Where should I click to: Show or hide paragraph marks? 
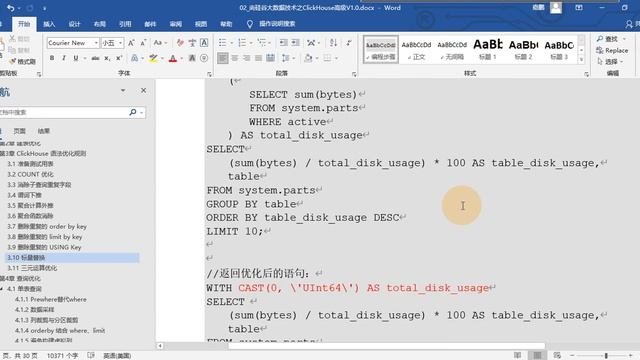pyautogui.click(x=348, y=43)
